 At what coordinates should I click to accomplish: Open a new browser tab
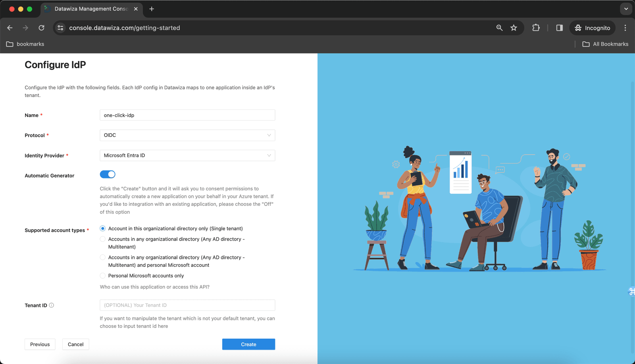(152, 9)
